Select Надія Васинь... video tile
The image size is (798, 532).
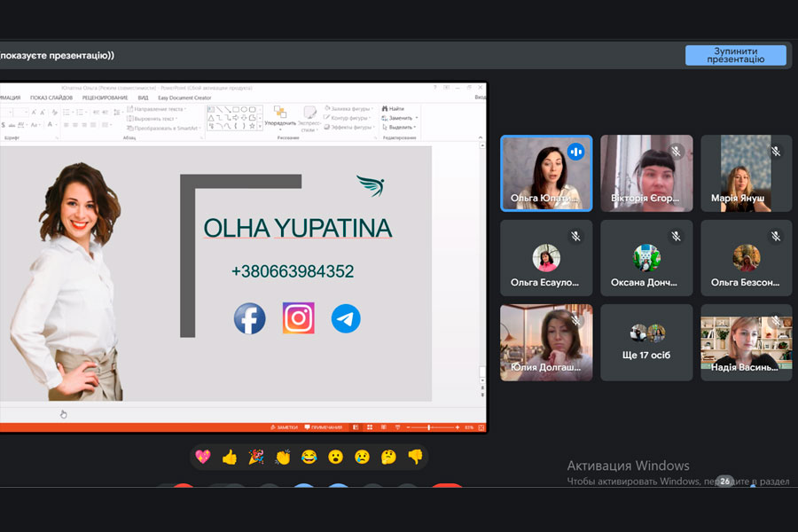tap(746, 342)
